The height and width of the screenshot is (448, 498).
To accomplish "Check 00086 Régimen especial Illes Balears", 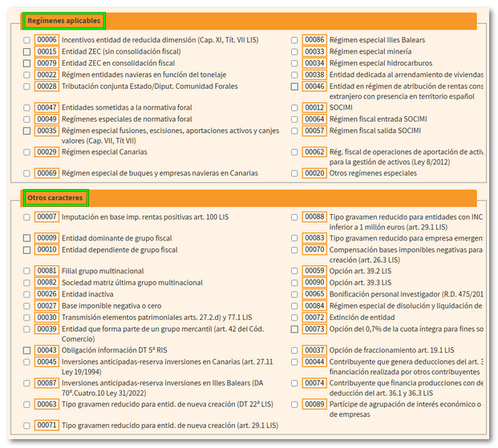I will [x=294, y=40].
